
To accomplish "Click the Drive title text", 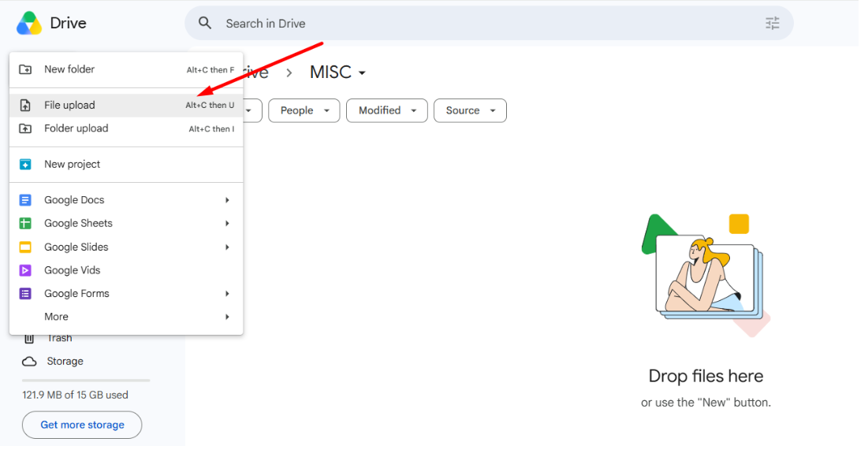I will coord(68,23).
